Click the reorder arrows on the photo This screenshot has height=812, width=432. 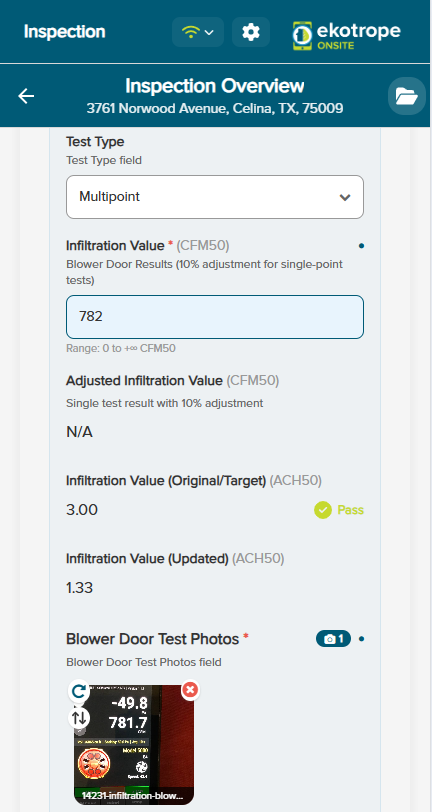[x=79, y=718]
